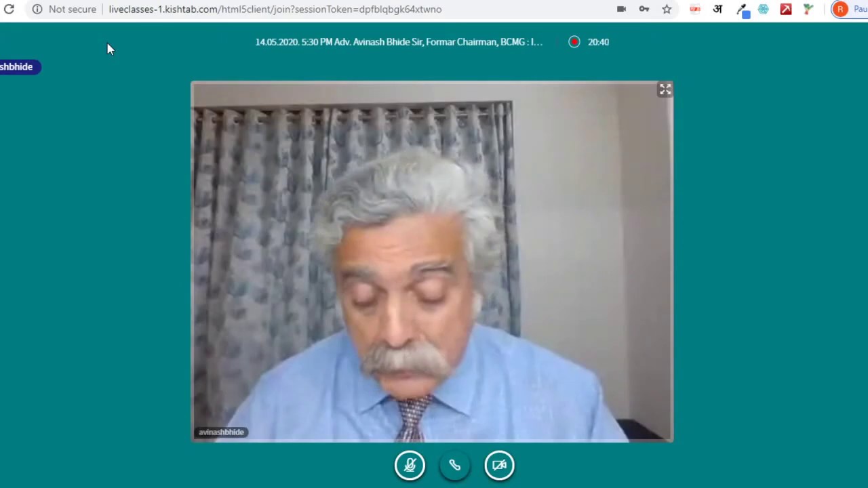Toggle the microphone mute button
The width and height of the screenshot is (868, 488).
point(410,466)
